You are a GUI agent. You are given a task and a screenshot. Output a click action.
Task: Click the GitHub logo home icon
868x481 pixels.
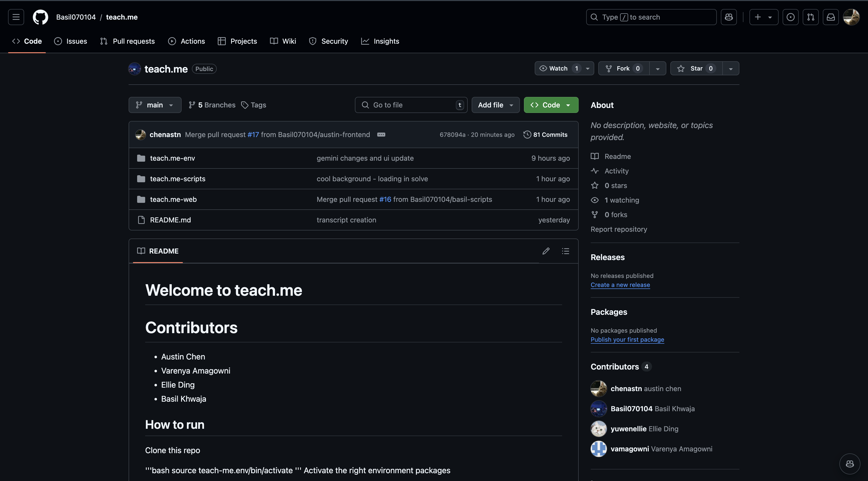click(40, 17)
